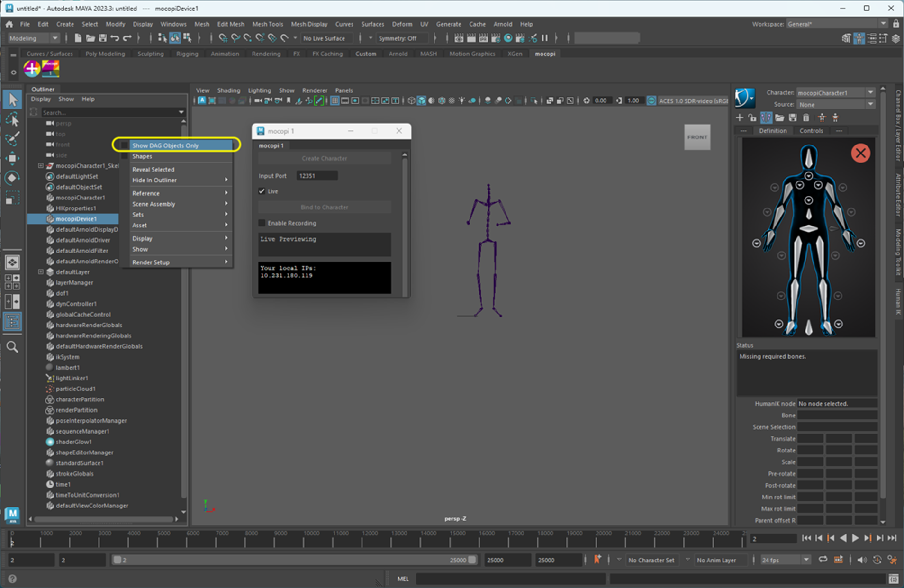
Task: Click the mocopi plus shelf icon
Action: 32,69
